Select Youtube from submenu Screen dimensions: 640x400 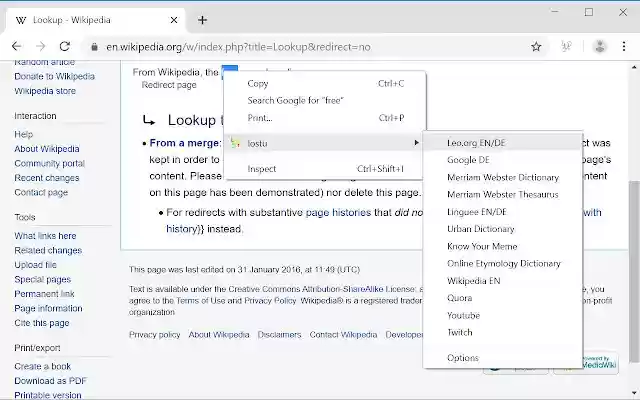pyautogui.click(x=503, y=316)
